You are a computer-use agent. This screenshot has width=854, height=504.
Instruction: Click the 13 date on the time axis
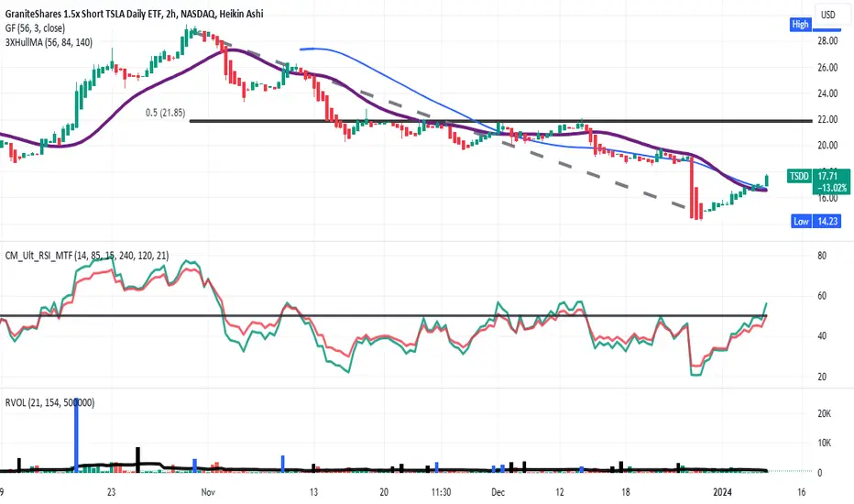click(x=313, y=492)
